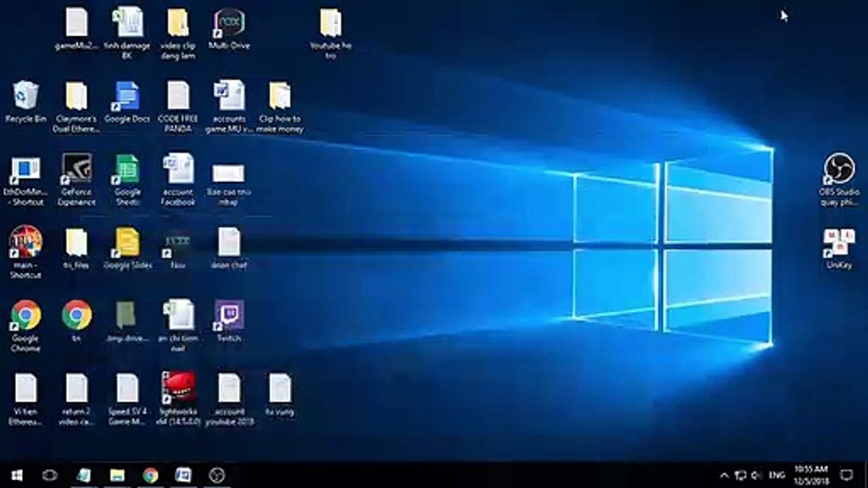Screen dimensions: 868x488
Task: Select the account Facebook Word document
Action: (178, 169)
